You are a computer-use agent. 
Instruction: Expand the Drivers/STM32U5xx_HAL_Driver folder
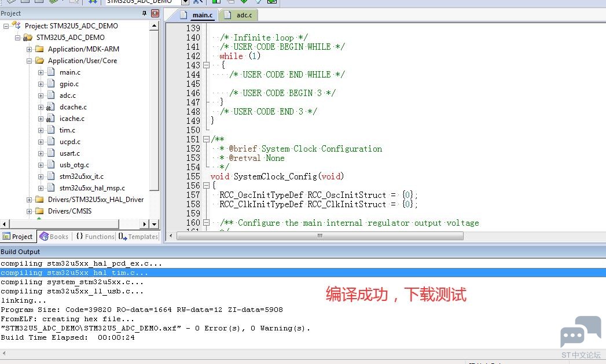29,200
